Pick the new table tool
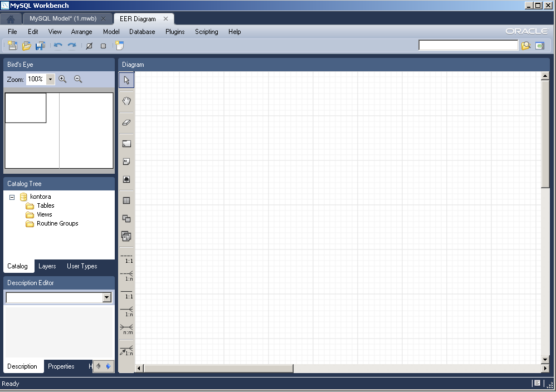This screenshot has width=556, height=392. coord(126,200)
